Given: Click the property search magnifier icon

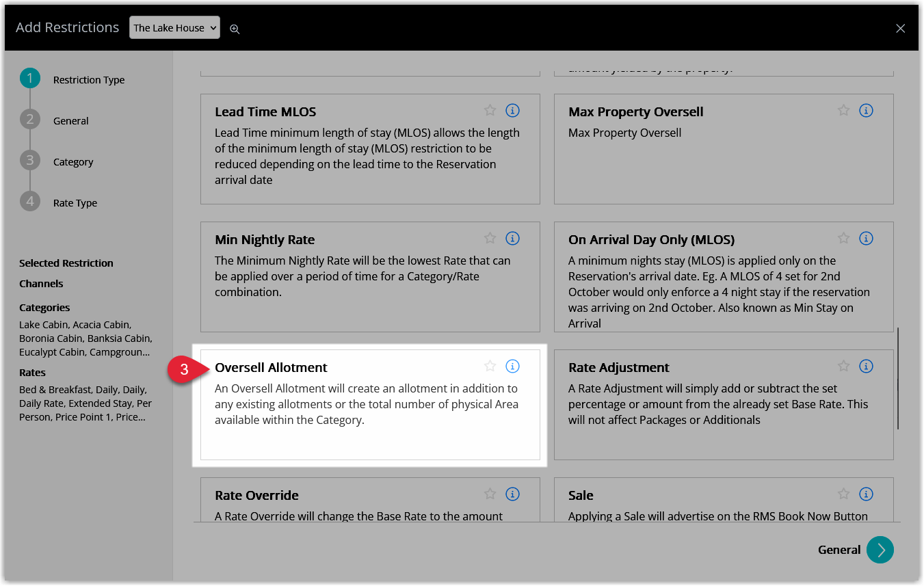Looking at the screenshot, I should pos(235,29).
